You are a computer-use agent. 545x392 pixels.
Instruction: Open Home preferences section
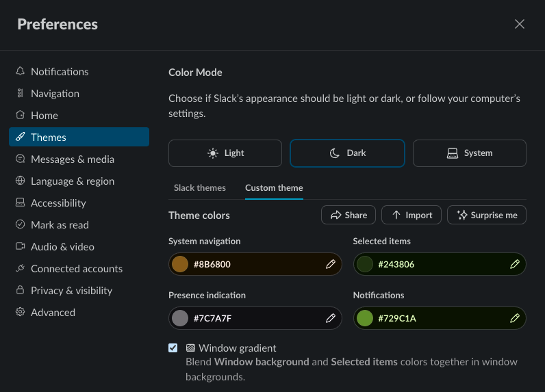79,115
